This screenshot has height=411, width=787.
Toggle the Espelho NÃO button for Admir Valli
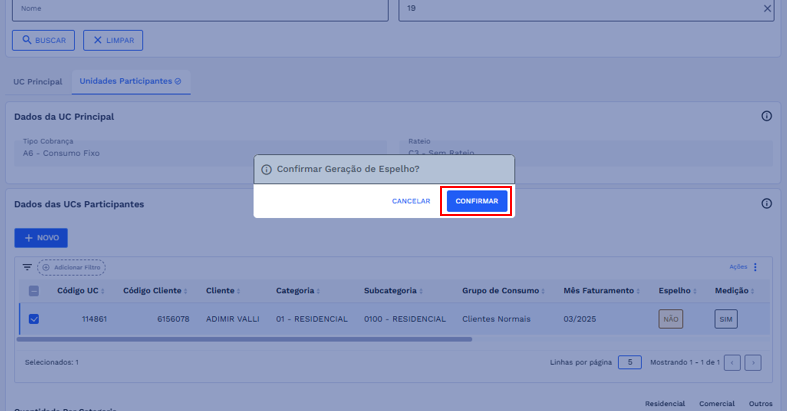tap(670, 319)
